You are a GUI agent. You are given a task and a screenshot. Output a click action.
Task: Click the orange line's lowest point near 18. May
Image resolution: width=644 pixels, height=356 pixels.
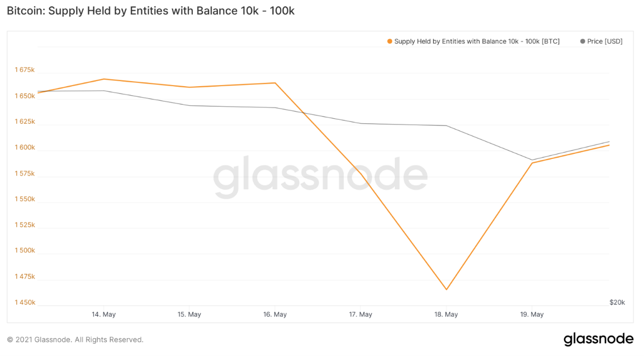point(447,289)
